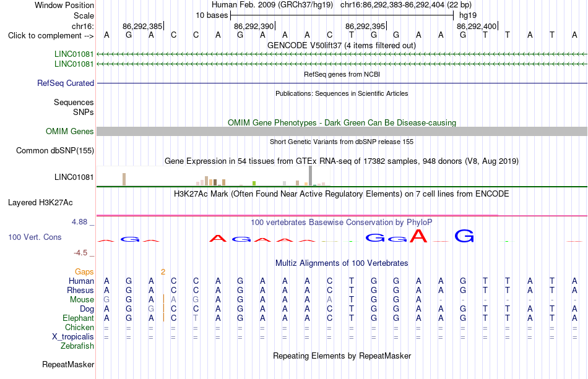Click the large red A in PhyloP conservation logo
The image size is (588, 379).
tap(418, 236)
